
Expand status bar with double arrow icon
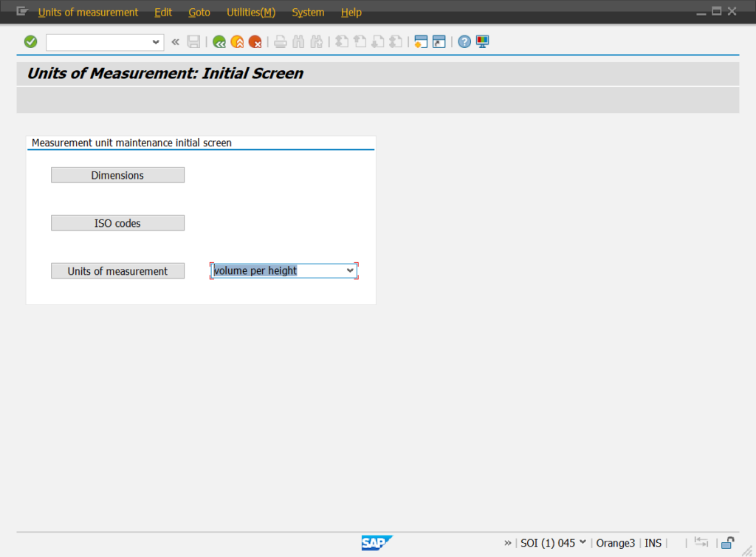[508, 543]
